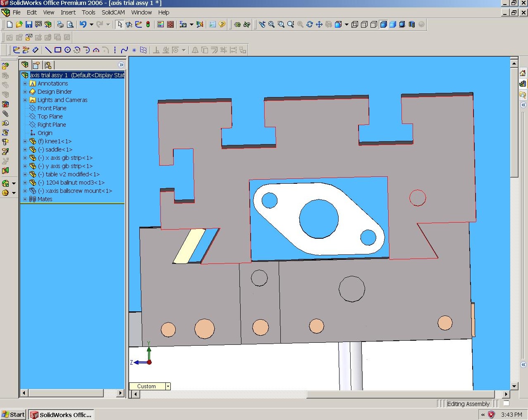Click the horizontal scrollbar right arrow in viewport

point(506,394)
